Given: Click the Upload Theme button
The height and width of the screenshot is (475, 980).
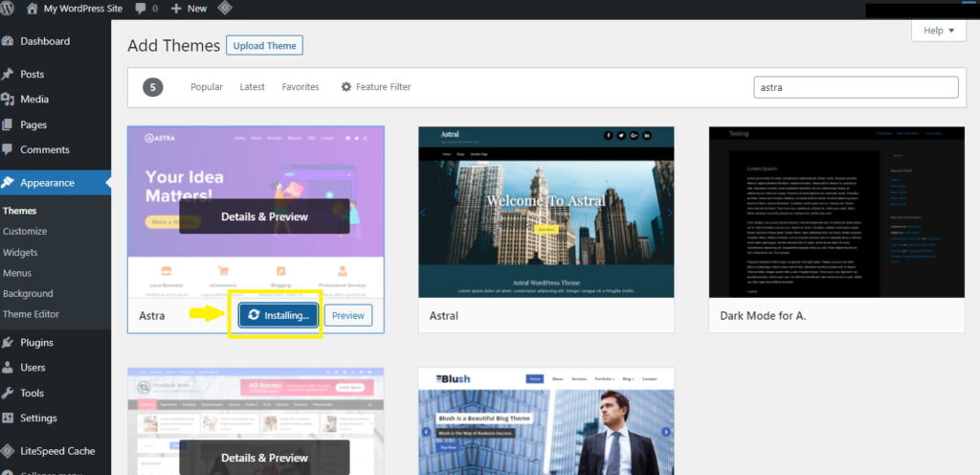Looking at the screenshot, I should pyautogui.click(x=264, y=46).
